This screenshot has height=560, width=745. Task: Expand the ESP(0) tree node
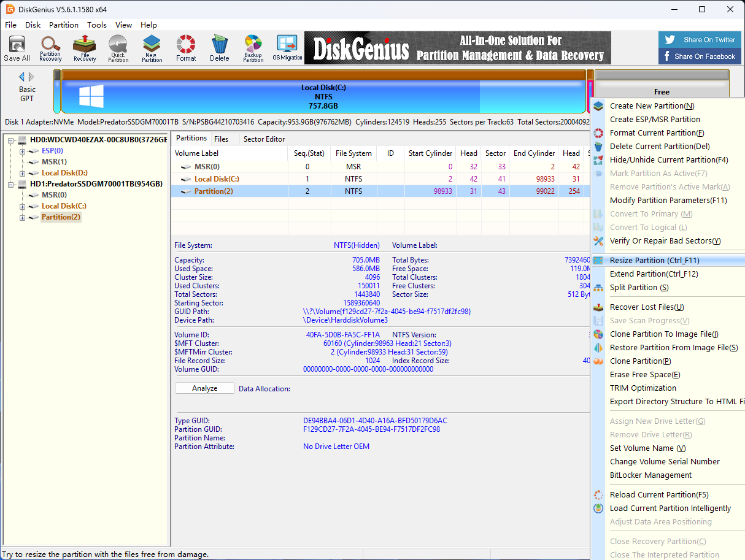[23, 151]
